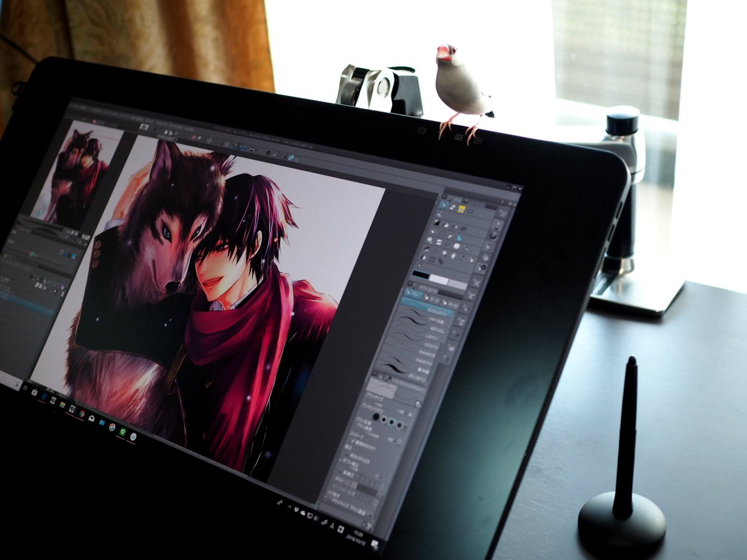Open Google Chrome from the taskbar

pyautogui.click(x=82, y=413)
